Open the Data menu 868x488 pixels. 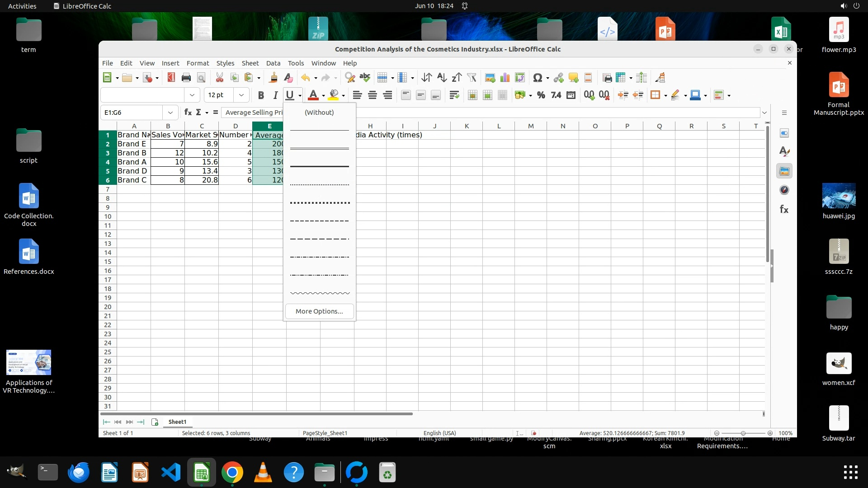[x=273, y=63]
